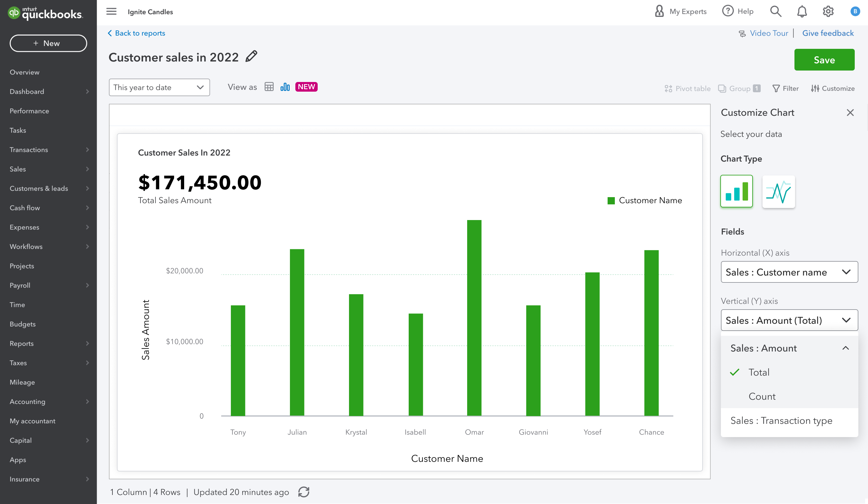Expand Dashboard submenu

tap(87, 92)
